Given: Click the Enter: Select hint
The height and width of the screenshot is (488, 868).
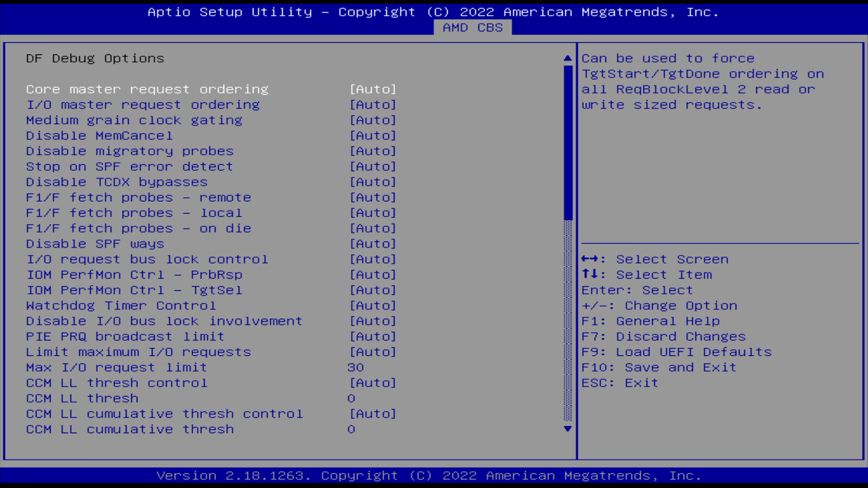Looking at the screenshot, I should click(637, 290).
